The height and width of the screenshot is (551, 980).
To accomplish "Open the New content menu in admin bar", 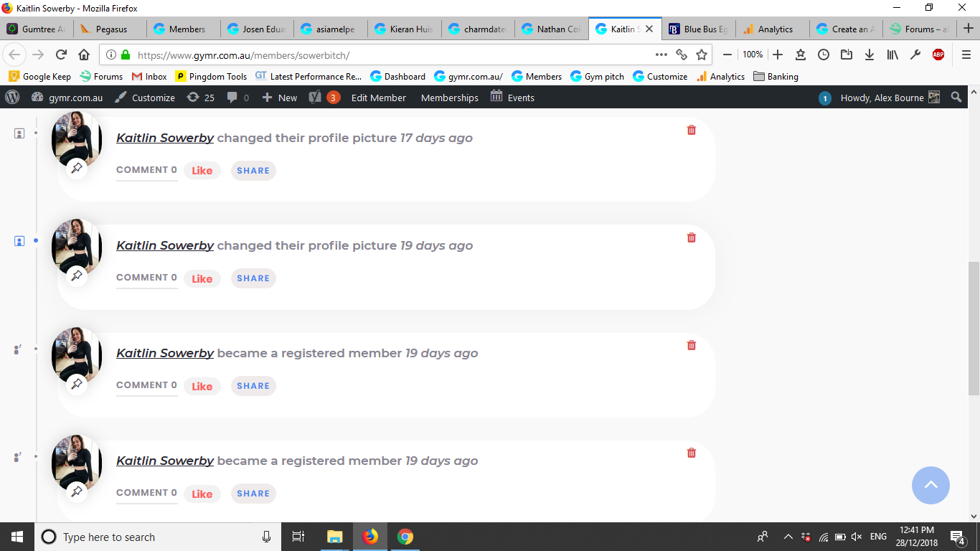I will click(x=279, y=98).
